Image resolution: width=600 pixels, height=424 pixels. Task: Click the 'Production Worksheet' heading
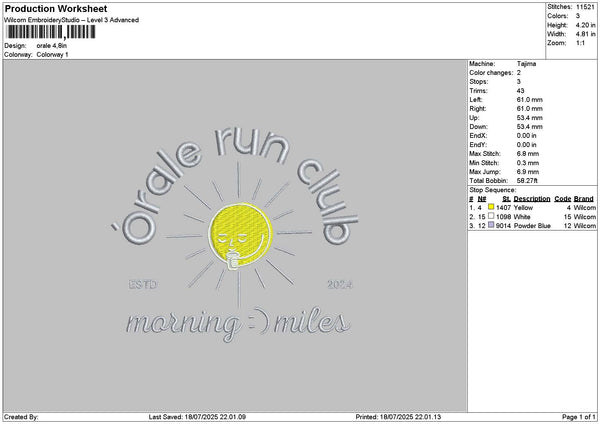[x=56, y=8]
